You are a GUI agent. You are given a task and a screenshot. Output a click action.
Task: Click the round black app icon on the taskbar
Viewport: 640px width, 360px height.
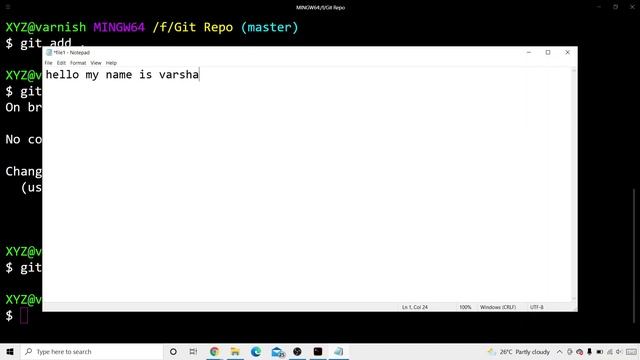[297, 351]
